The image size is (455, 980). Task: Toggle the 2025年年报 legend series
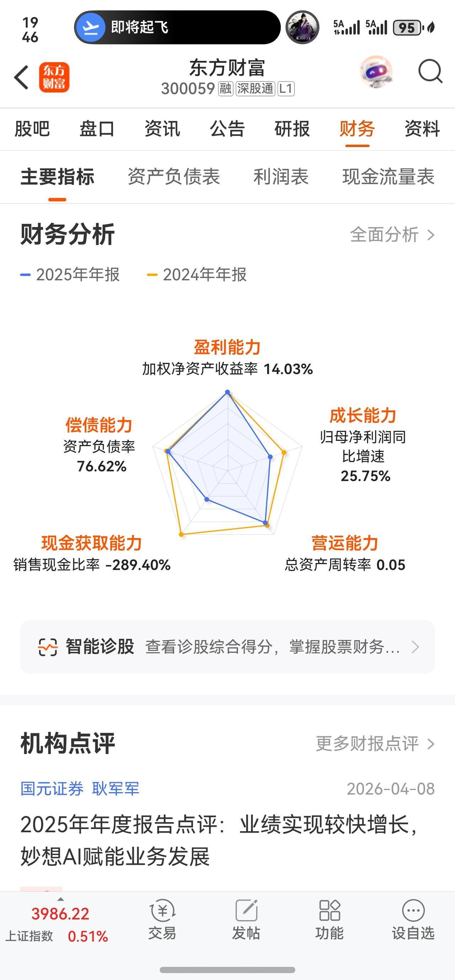[x=70, y=275]
